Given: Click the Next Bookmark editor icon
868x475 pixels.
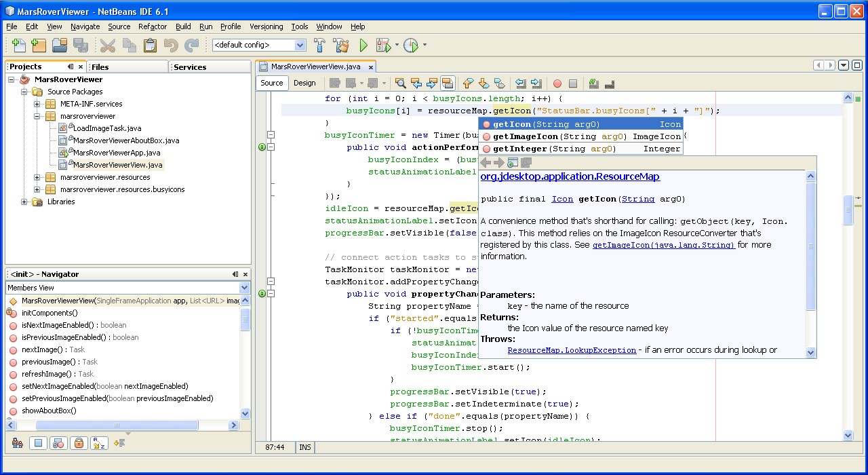Looking at the screenshot, I should pyautogui.click(x=484, y=83).
